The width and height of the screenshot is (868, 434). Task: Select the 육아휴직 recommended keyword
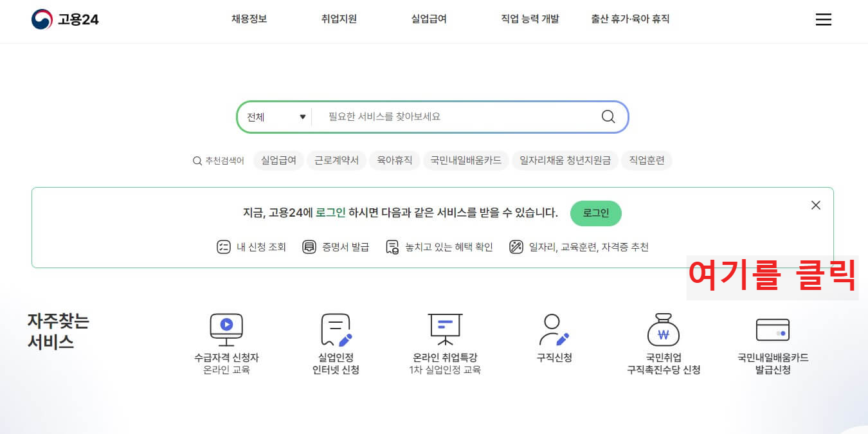pos(395,160)
